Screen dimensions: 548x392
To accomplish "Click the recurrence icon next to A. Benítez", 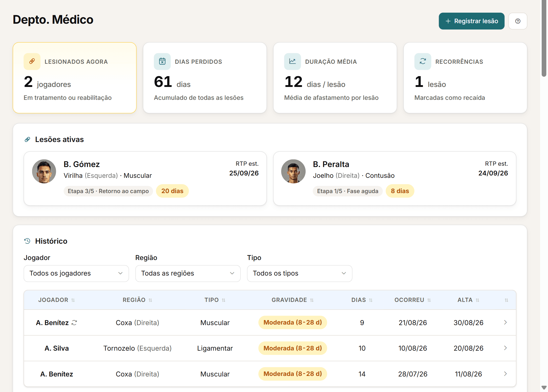I will (74, 322).
